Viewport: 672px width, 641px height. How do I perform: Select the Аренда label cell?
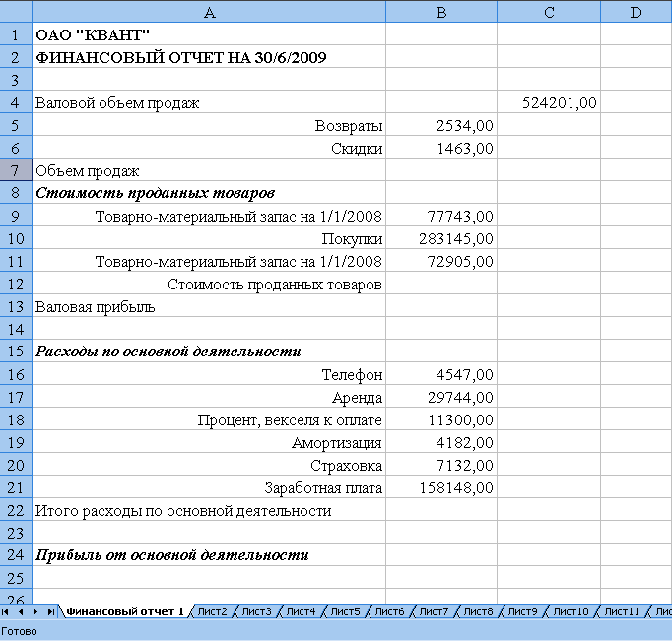point(209,397)
